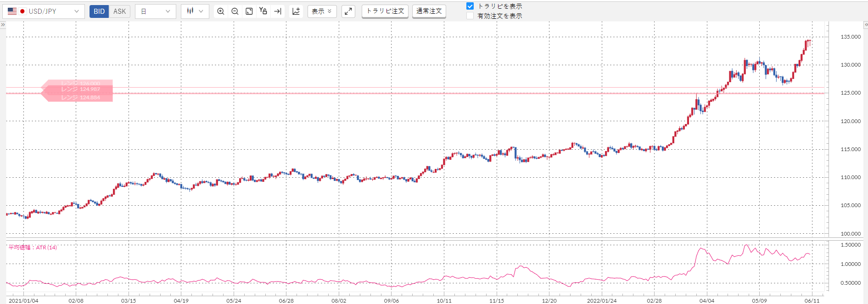Click the 135.000 price axis label

click(851, 37)
